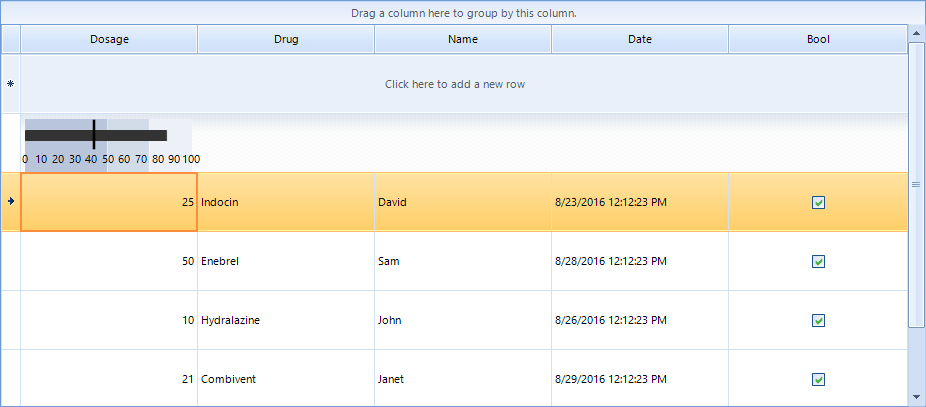Toggle the Bool checkbox for Hydralazine
This screenshot has height=407, width=926.
pyautogui.click(x=818, y=321)
